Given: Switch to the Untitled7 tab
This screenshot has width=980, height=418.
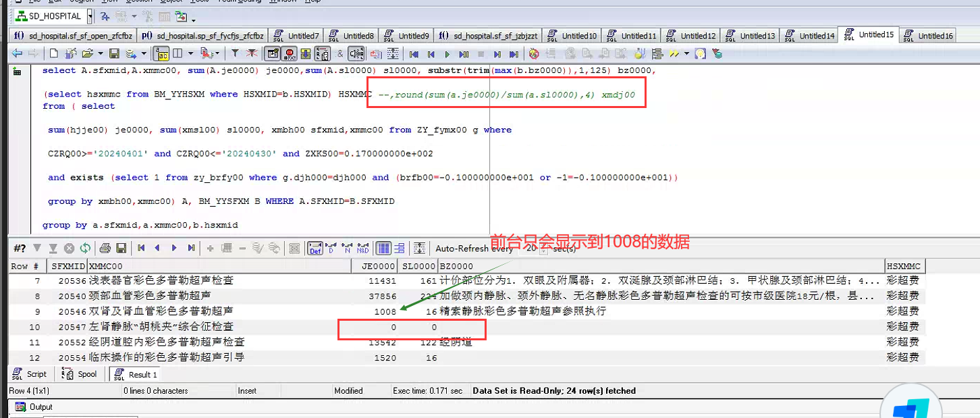Looking at the screenshot, I should [296, 36].
